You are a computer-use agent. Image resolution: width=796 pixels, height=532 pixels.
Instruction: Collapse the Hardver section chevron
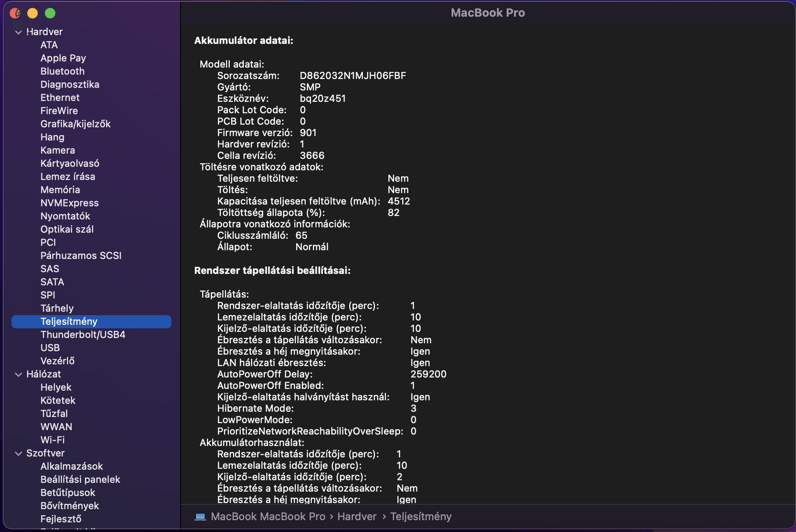click(x=18, y=32)
